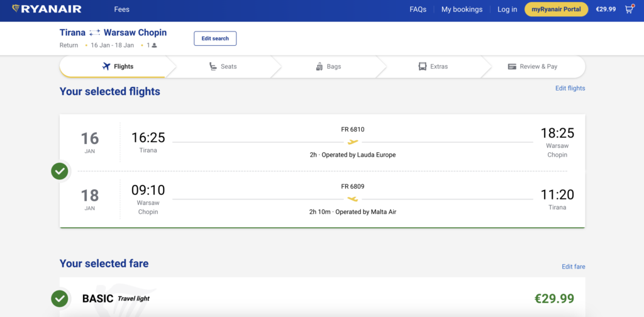Go to the Extras step tab
Screen dimensions: 644x317
tap(433, 67)
